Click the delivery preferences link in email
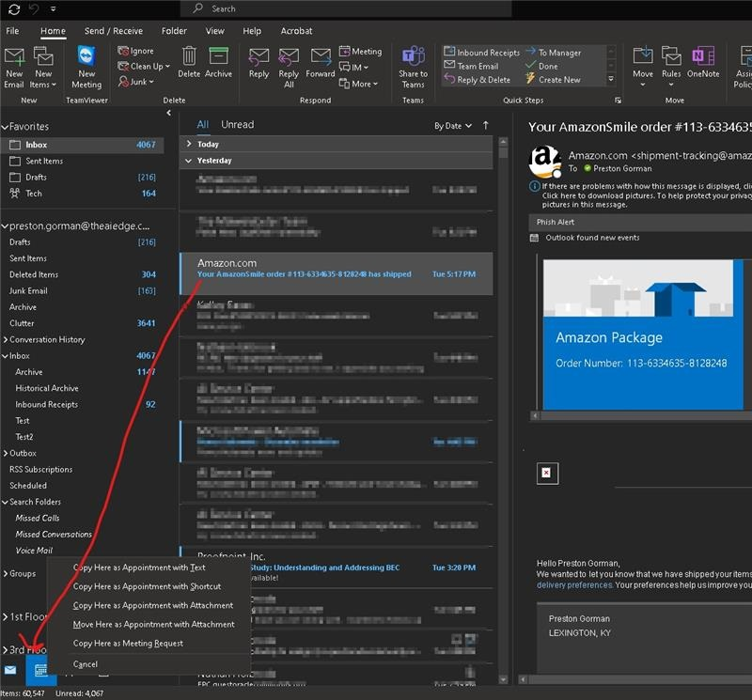 pyautogui.click(x=574, y=585)
